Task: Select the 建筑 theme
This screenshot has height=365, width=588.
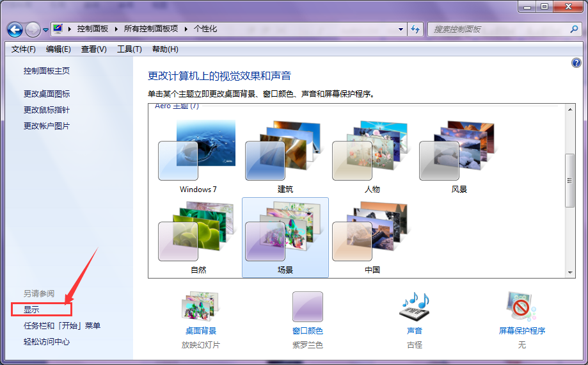Action: coord(285,156)
